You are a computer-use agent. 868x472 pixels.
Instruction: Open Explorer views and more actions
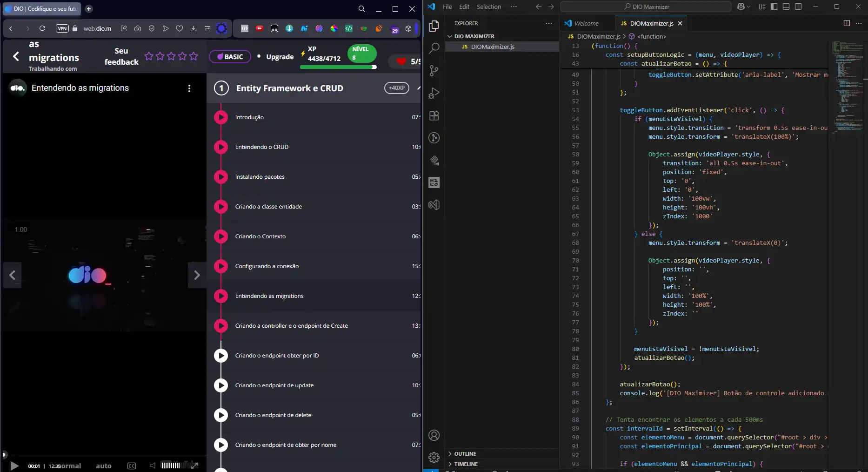tap(549, 23)
